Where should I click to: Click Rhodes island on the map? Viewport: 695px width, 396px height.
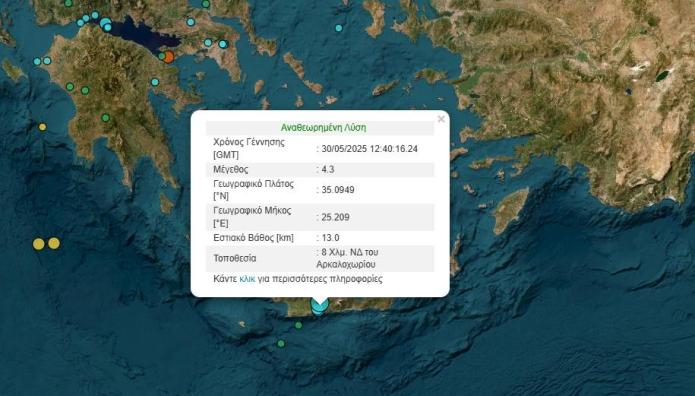[511, 211]
